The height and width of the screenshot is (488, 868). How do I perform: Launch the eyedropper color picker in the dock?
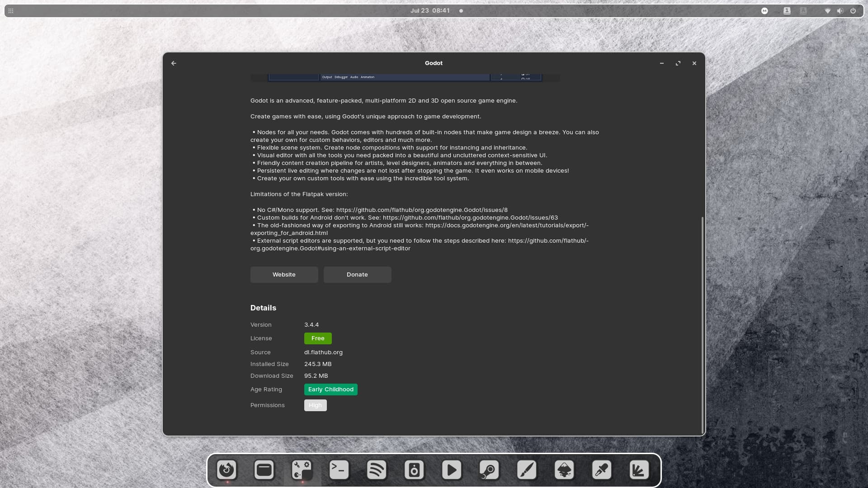click(602, 470)
